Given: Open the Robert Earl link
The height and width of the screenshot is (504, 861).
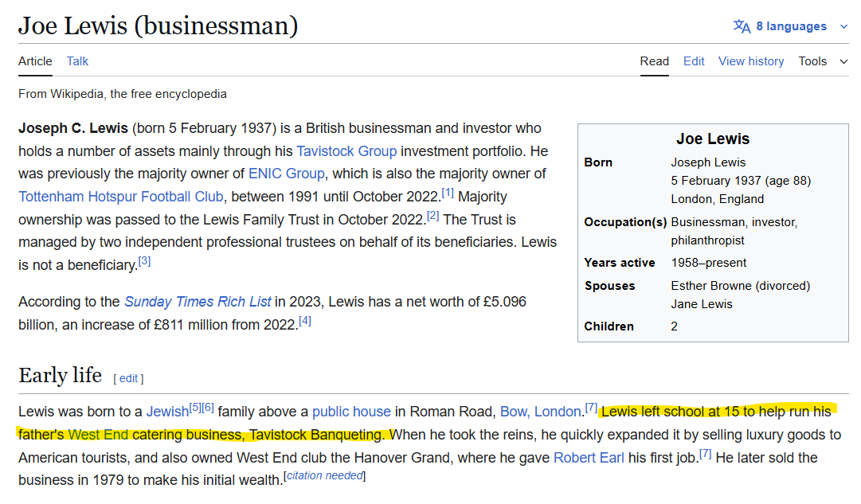Looking at the screenshot, I should [x=589, y=458].
